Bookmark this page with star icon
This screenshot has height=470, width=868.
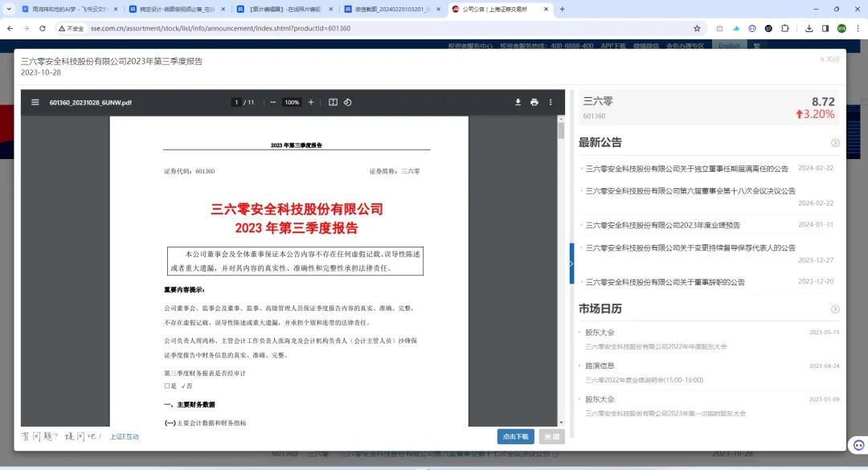click(x=697, y=28)
